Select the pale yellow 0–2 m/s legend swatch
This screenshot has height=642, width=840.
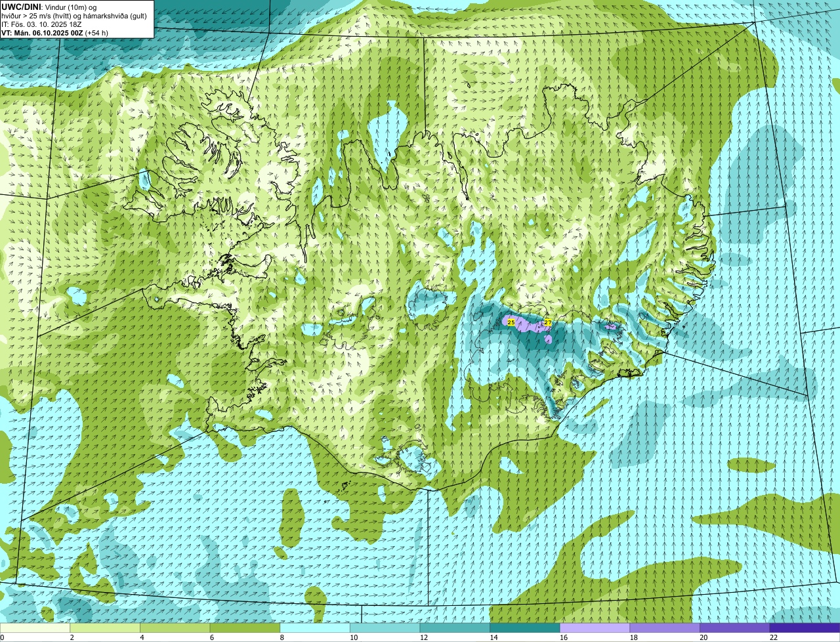(x=35, y=628)
